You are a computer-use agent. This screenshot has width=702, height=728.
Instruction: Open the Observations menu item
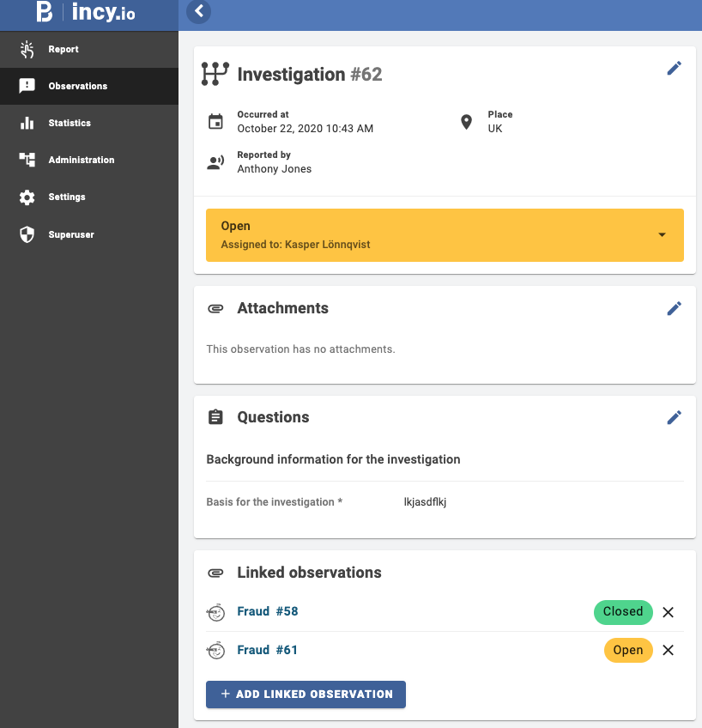click(x=77, y=87)
